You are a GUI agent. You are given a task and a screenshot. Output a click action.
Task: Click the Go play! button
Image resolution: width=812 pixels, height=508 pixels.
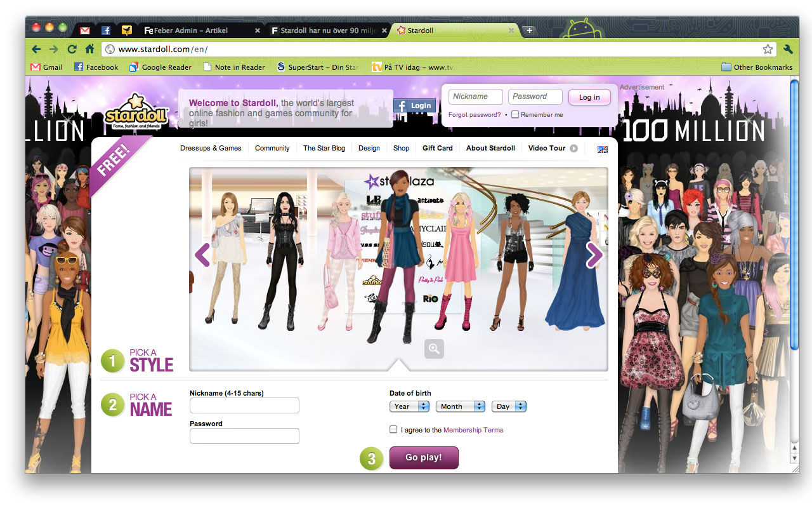pyautogui.click(x=424, y=458)
